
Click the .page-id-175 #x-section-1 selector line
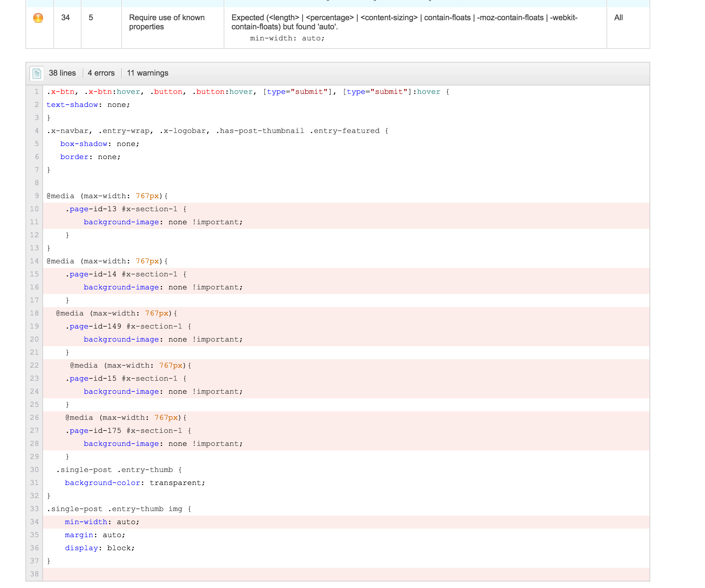(x=128, y=431)
